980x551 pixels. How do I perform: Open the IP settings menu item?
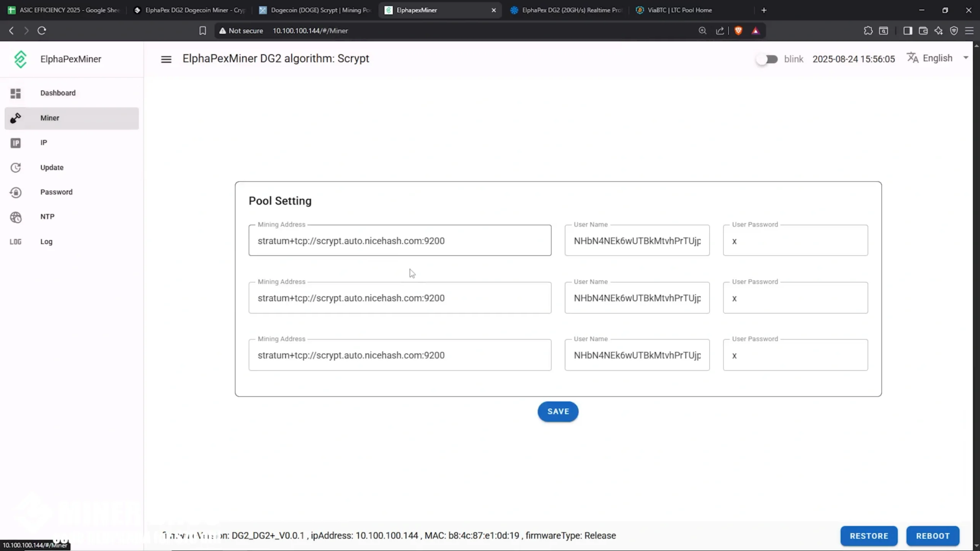(x=72, y=143)
